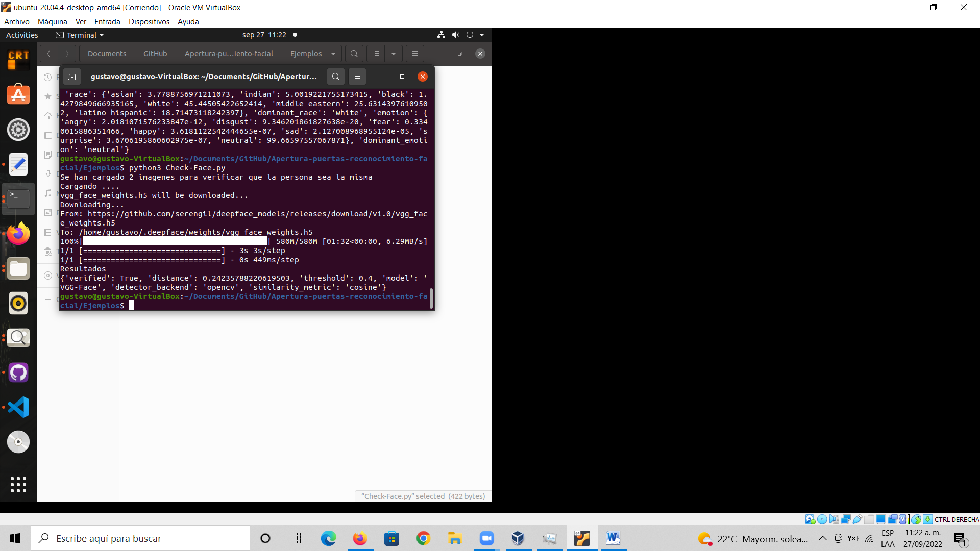Open GitHub Desktop from the dock
The width and height of the screenshot is (980, 551).
pyautogui.click(x=18, y=372)
